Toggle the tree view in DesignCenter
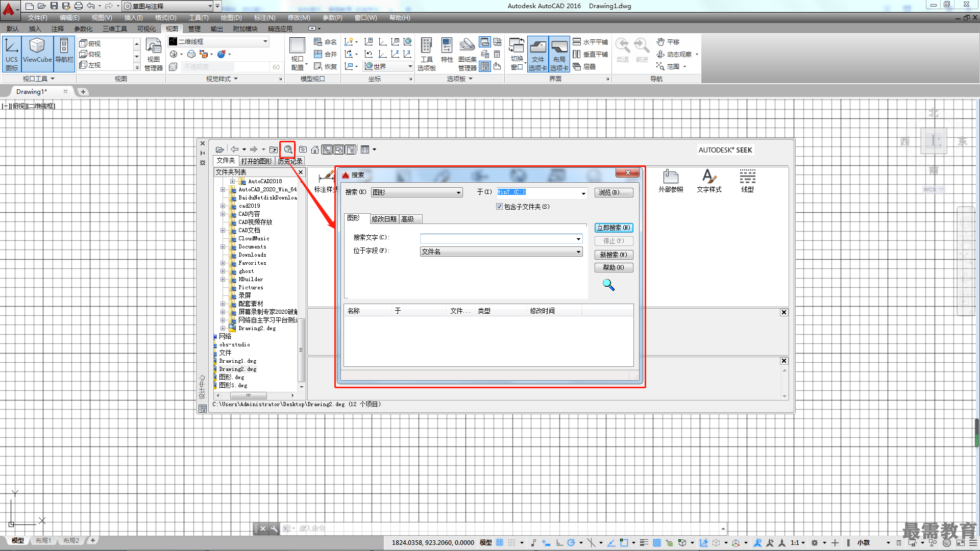 click(327, 149)
